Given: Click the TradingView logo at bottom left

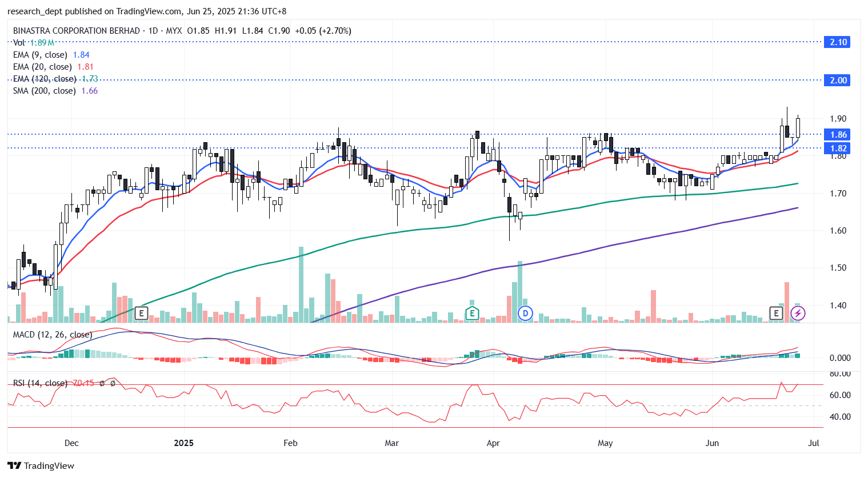Looking at the screenshot, I should pos(41,465).
